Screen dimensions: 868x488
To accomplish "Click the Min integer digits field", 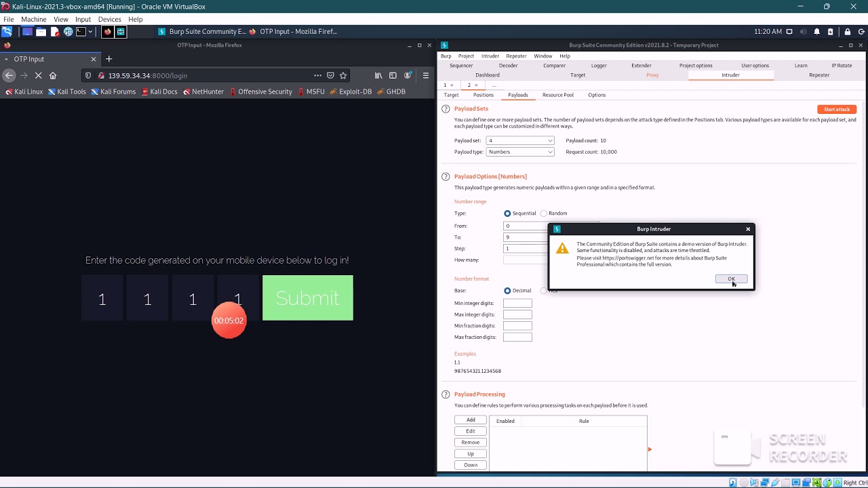I will click(x=517, y=303).
